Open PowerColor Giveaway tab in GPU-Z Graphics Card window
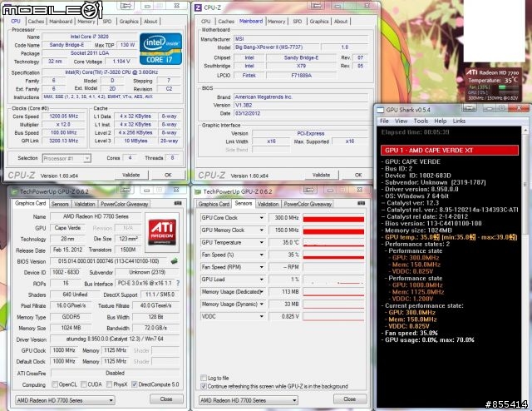Viewport: 532px width, 411px height. [124, 204]
